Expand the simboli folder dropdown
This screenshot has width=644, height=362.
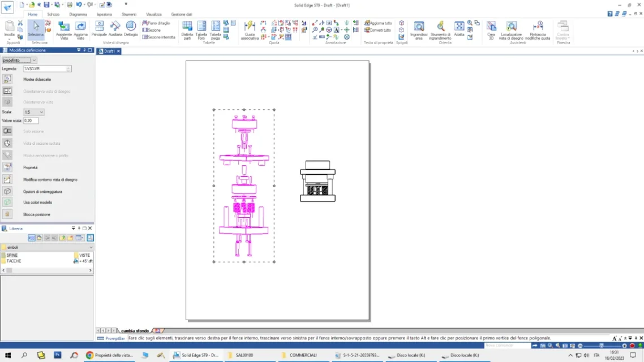tap(91, 248)
